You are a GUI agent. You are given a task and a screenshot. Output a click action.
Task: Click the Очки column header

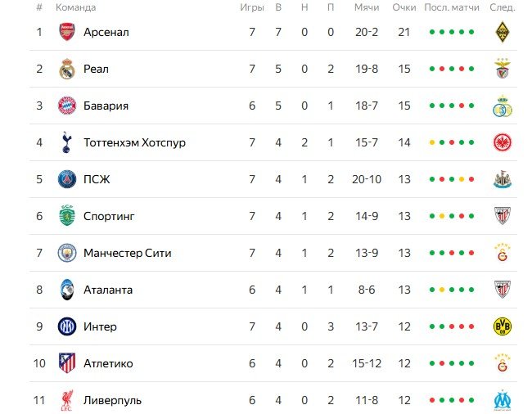(404, 7)
